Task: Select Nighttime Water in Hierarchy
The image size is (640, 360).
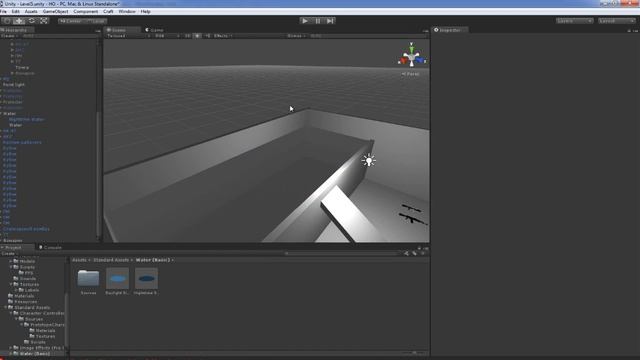Action: pyautogui.click(x=27, y=119)
